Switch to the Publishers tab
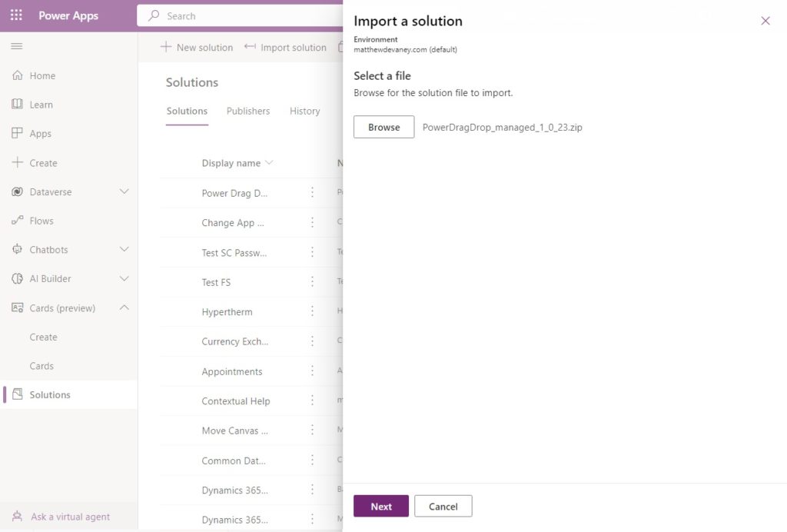The width and height of the screenshot is (787, 532). pyautogui.click(x=247, y=111)
